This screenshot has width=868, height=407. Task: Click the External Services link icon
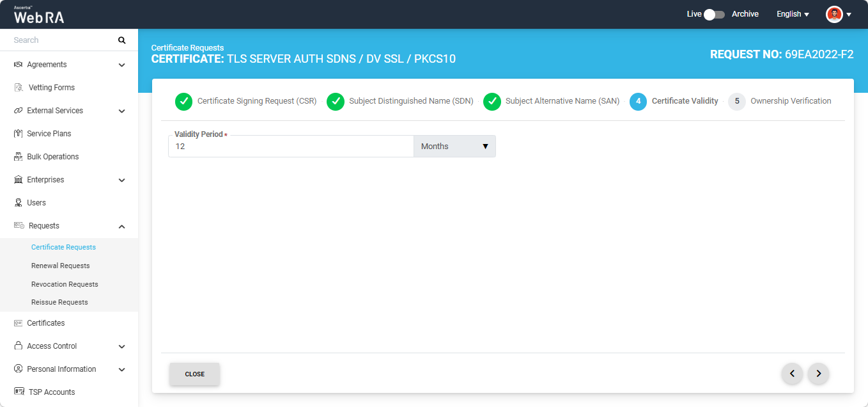coord(19,111)
